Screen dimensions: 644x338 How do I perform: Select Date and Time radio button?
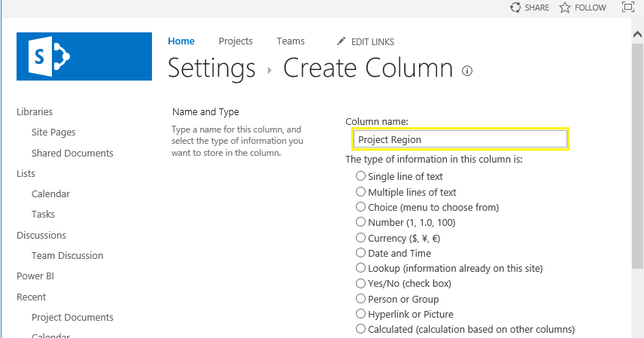[360, 253]
